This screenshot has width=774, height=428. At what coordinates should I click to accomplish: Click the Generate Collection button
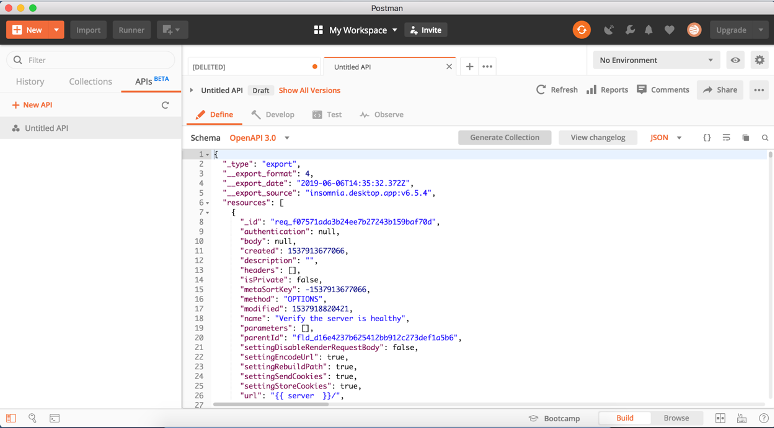click(504, 137)
